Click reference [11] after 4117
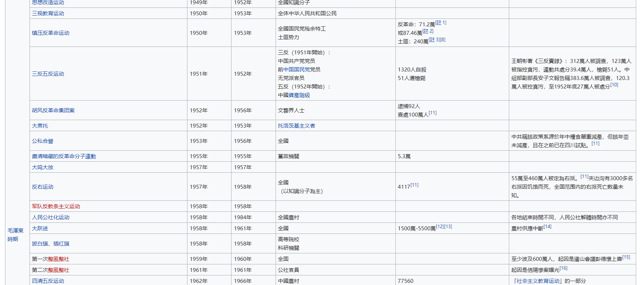 (414, 185)
